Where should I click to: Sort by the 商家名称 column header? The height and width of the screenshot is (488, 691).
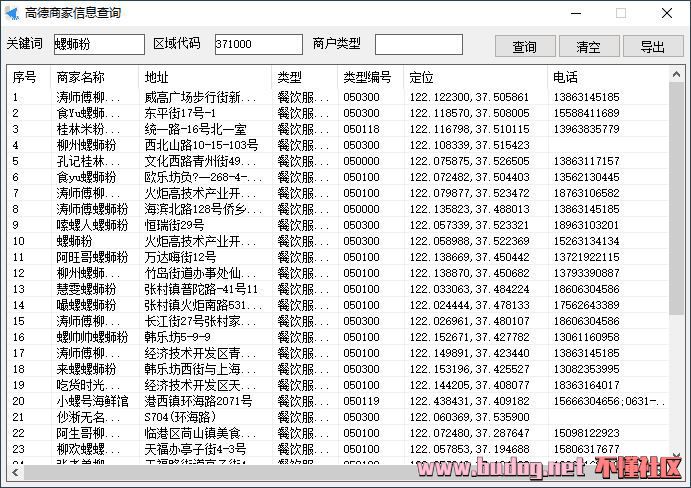coord(80,77)
